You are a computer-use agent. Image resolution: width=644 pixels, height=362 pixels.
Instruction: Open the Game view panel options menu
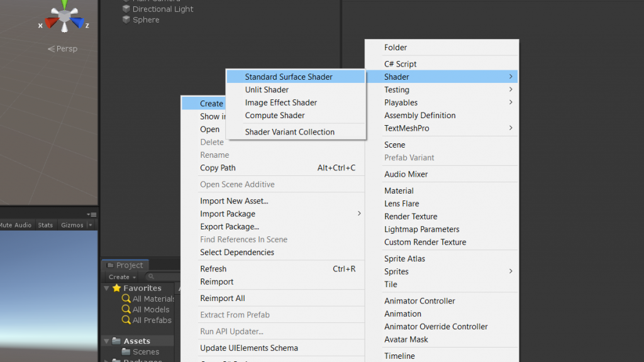tap(92, 214)
